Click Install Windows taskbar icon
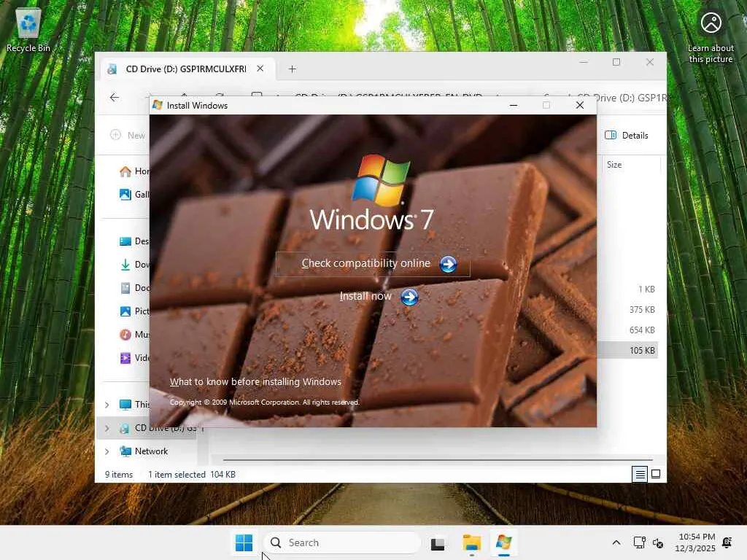747x560 pixels. pyautogui.click(x=503, y=542)
